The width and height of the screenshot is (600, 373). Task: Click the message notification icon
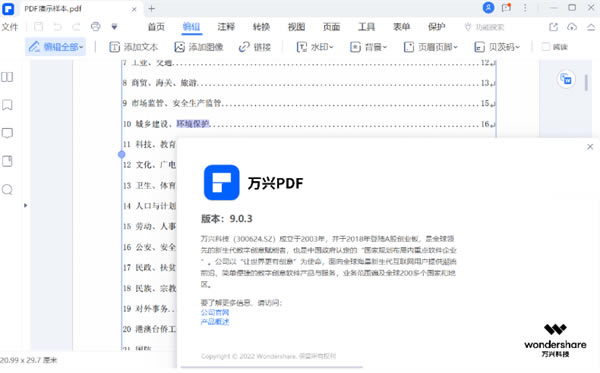(x=507, y=8)
